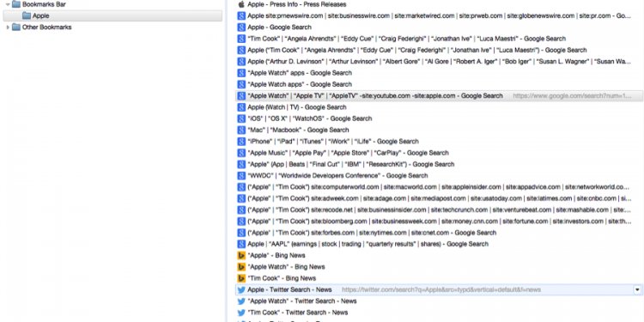Image resolution: width=644 pixels, height=322 pixels.
Task: Select bookmark with site:forbes.com search
Action: [372, 233]
